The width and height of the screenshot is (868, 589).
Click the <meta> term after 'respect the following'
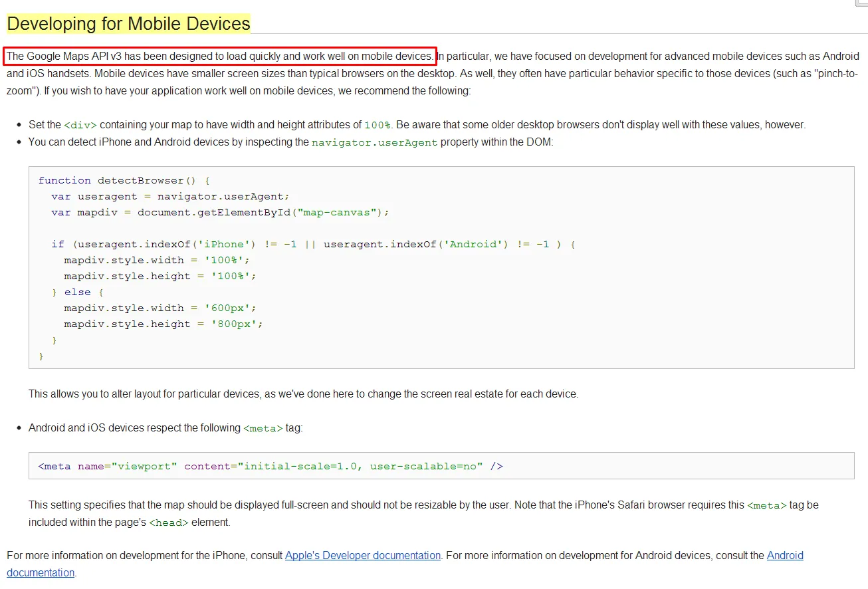(x=263, y=428)
